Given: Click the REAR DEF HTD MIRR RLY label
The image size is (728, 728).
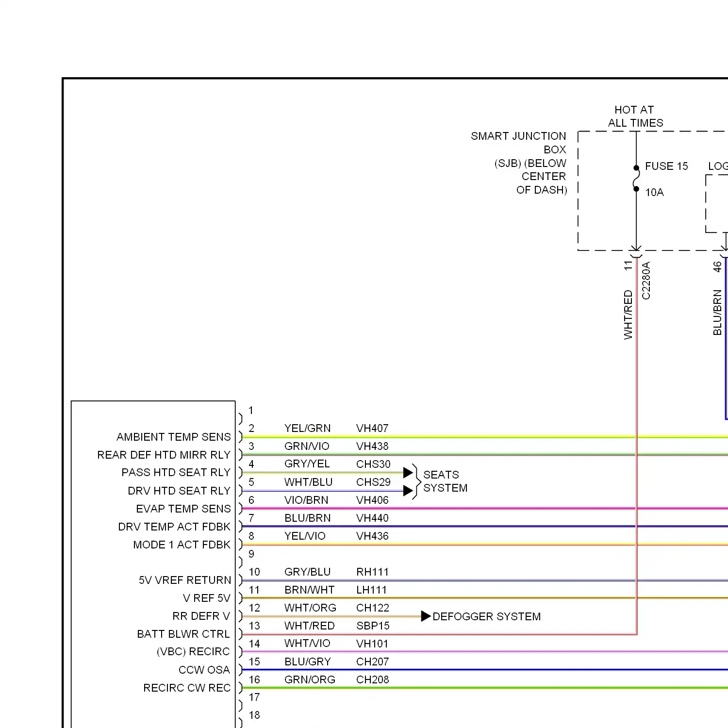Looking at the screenshot, I should (x=164, y=455).
